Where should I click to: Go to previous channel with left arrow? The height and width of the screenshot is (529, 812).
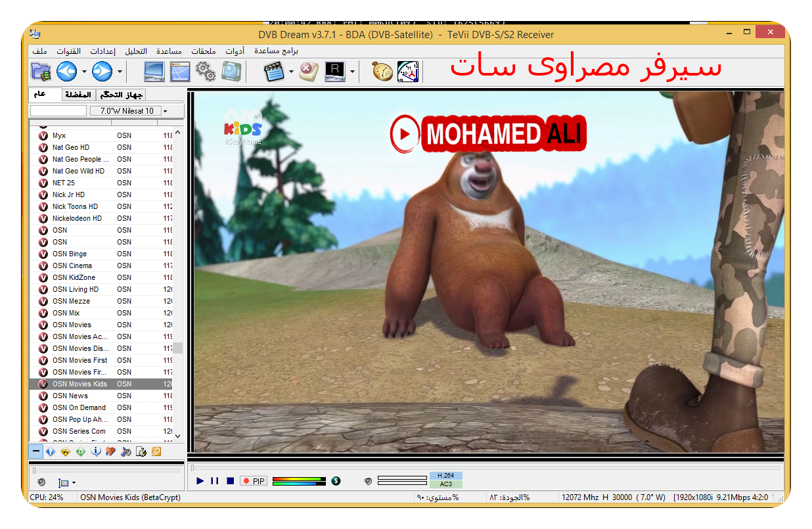67,71
